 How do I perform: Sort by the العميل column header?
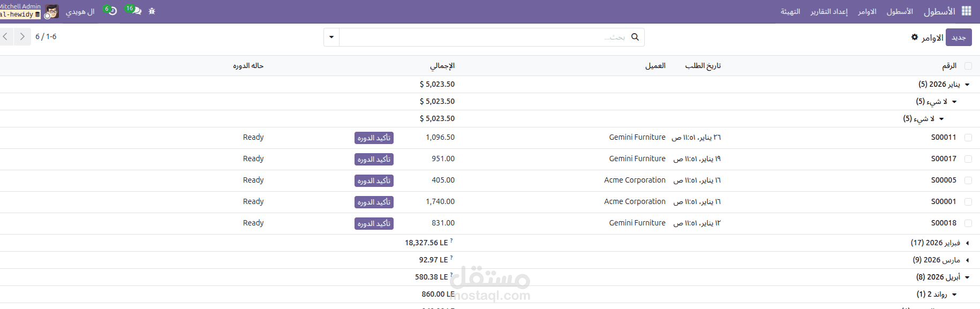tap(655, 65)
